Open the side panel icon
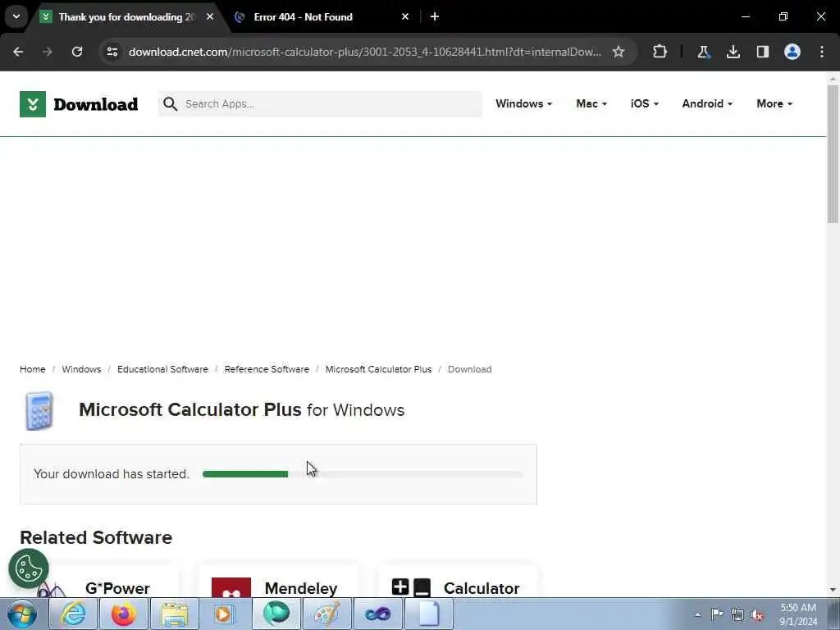The width and height of the screenshot is (840, 630). [763, 52]
